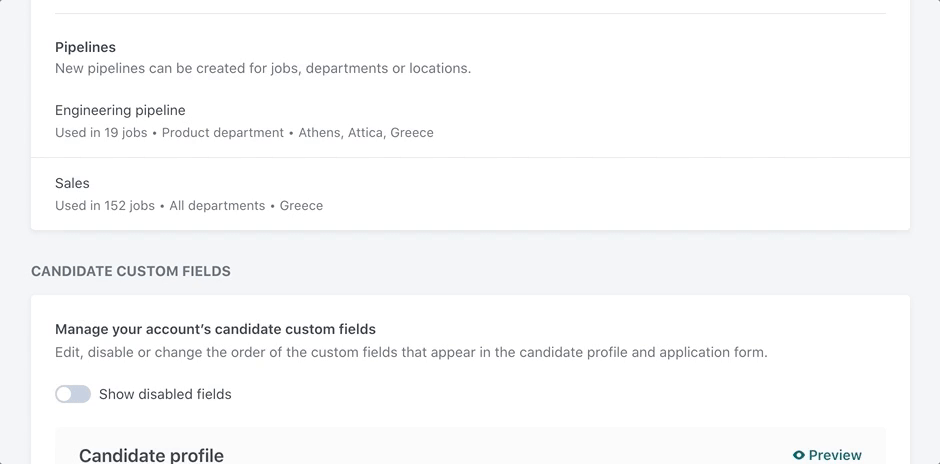Click the gray Candidate profile panel header
The image size is (940, 464).
[x=470, y=446]
